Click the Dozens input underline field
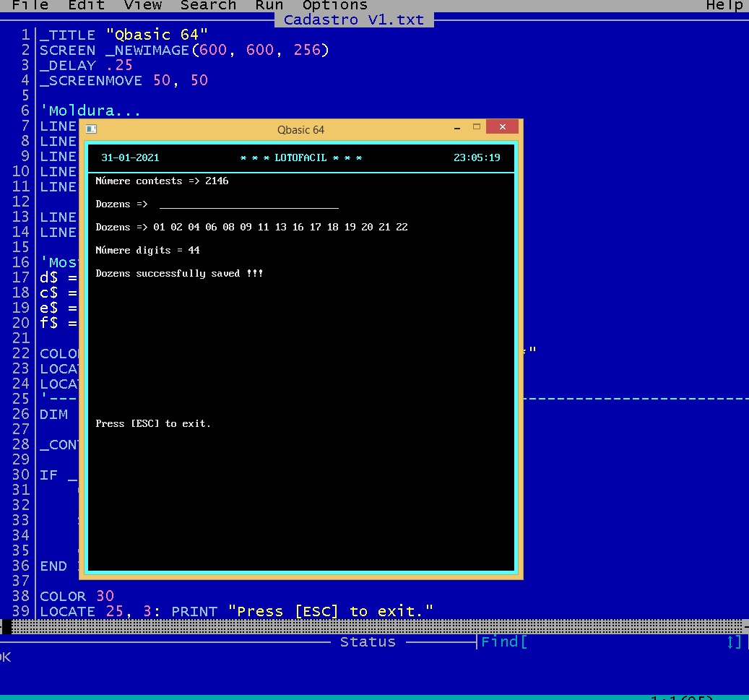 pos(248,204)
